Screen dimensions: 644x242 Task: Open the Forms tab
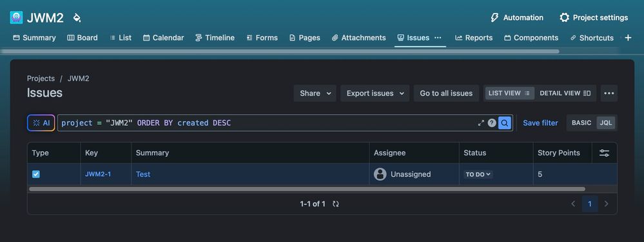(262, 38)
